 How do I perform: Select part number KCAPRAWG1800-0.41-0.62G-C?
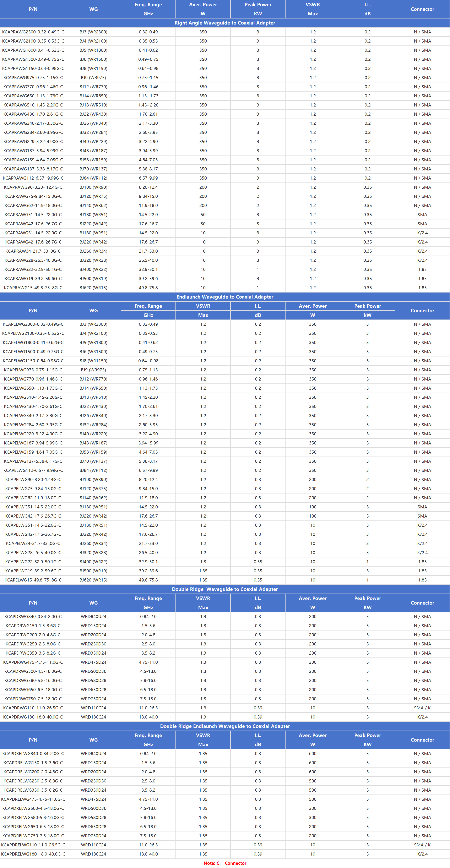(x=33, y=50)
